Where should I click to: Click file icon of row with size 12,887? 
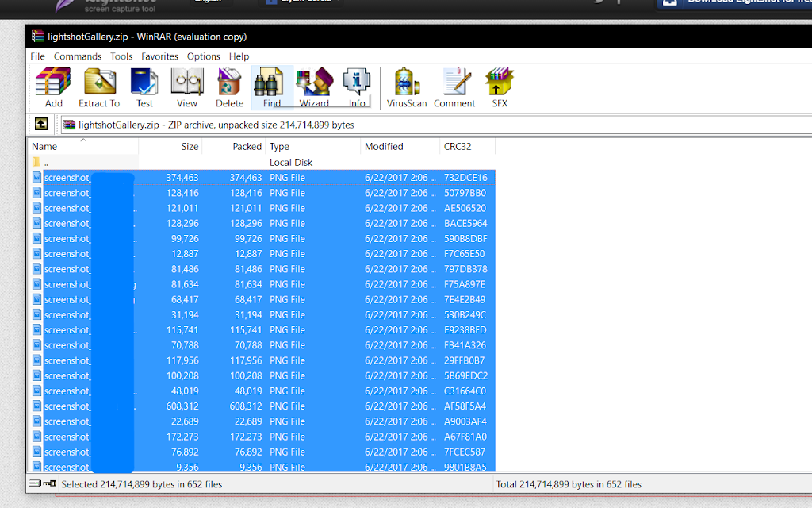click(x=36, y=253)
